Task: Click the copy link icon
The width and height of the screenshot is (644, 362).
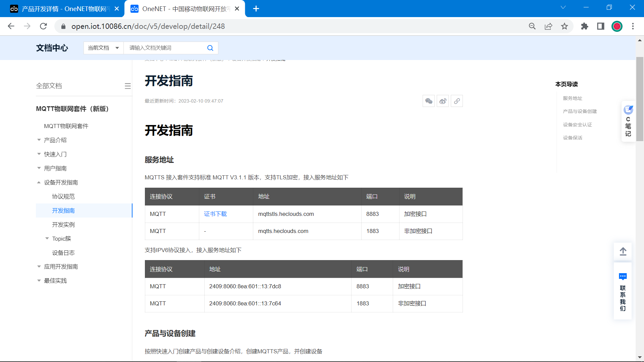Action: pos(457,101)
